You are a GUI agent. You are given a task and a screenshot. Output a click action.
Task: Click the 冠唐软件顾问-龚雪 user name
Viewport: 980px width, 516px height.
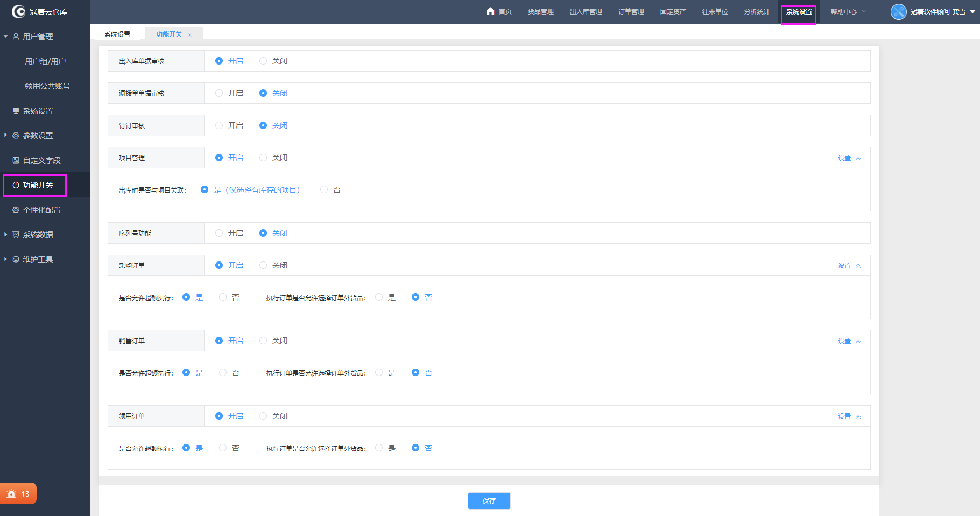pos(937,11)
